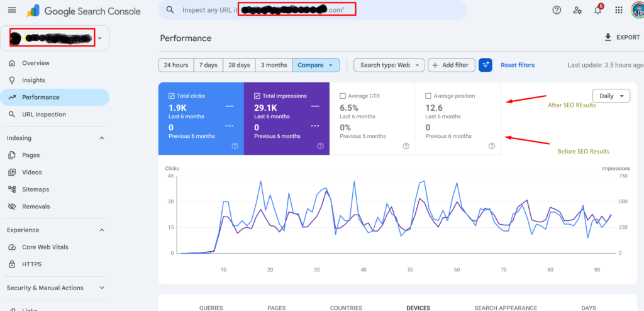Click the Sitemaps tree icon
The image size is (644, 311).
(x=13, y=189)
